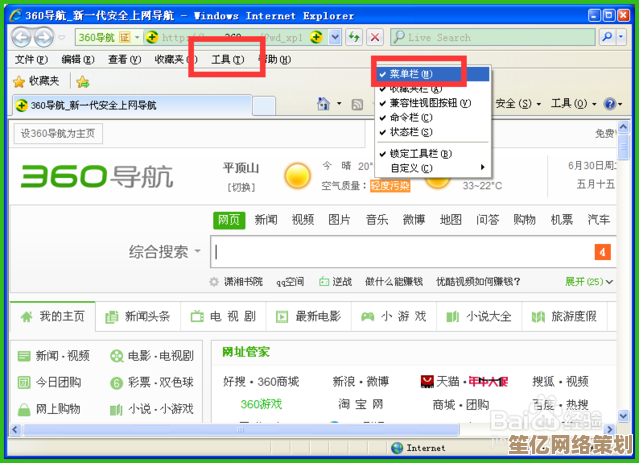Click the refresh arrows icon in address bar
Viewport: 639px width, 463px height.
354,37
